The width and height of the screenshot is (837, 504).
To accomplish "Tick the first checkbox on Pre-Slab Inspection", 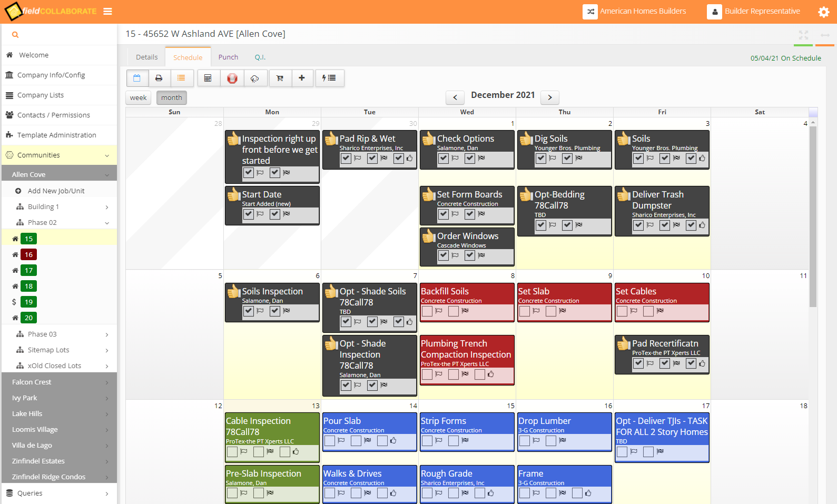I will (232, 493).
